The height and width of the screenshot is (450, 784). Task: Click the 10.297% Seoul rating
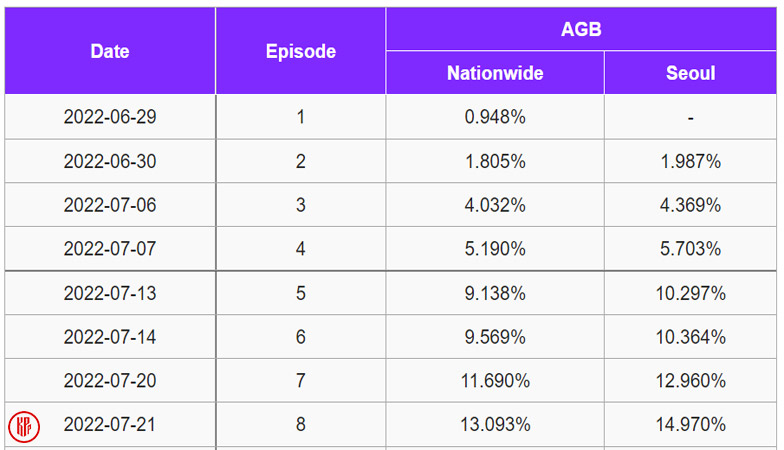pyautogui.click(x=691, y=293)
